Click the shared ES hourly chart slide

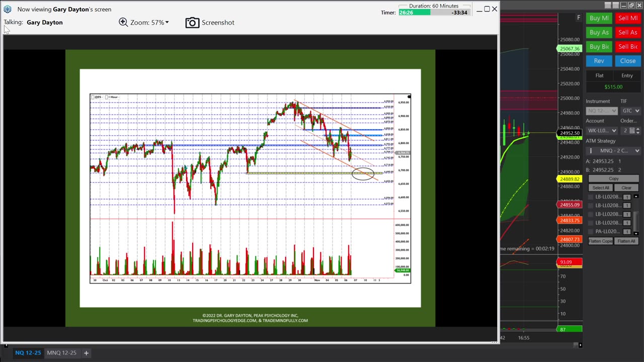click(x=250, y=188)
